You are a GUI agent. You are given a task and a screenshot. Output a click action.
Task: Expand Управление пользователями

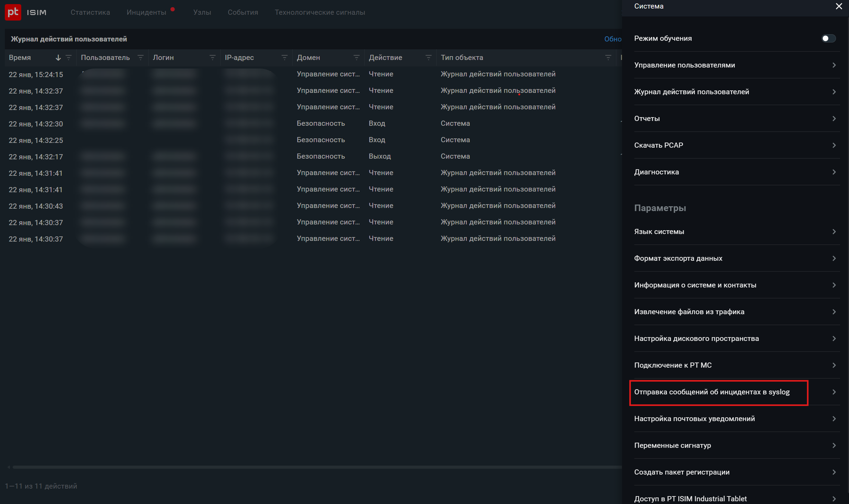coord(735,65)
